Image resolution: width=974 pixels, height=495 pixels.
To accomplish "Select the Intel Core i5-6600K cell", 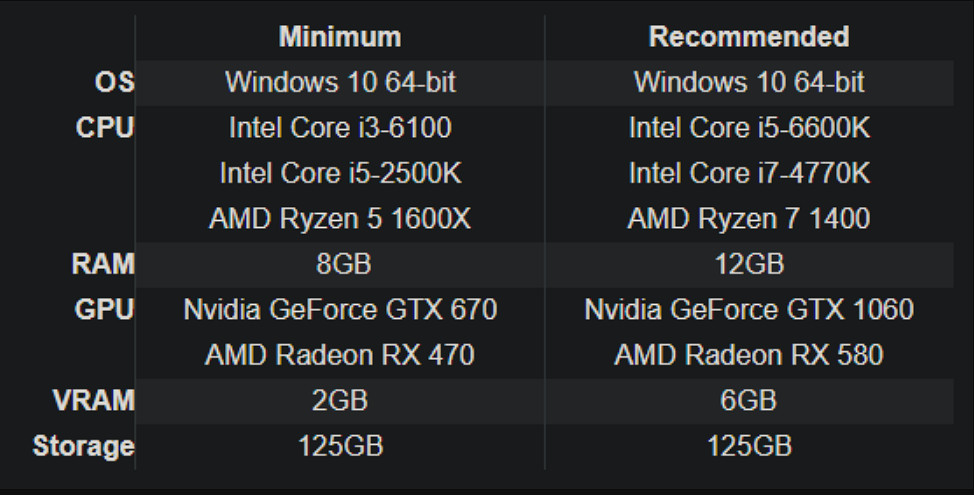I will point(749,128).
